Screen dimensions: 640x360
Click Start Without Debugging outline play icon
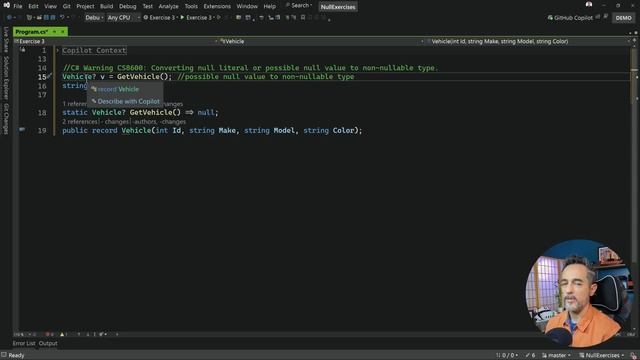tap(219, 18)
